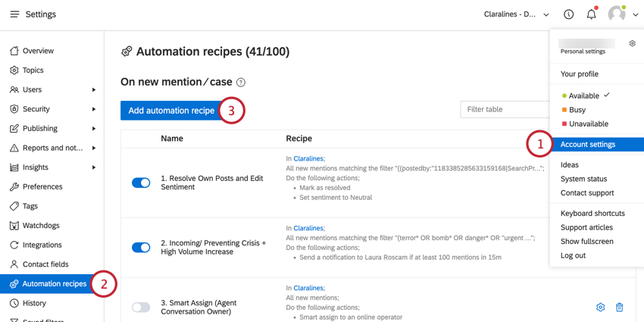Click Add automation recipe button
The image size is (644, 322).
click(171, 111)
